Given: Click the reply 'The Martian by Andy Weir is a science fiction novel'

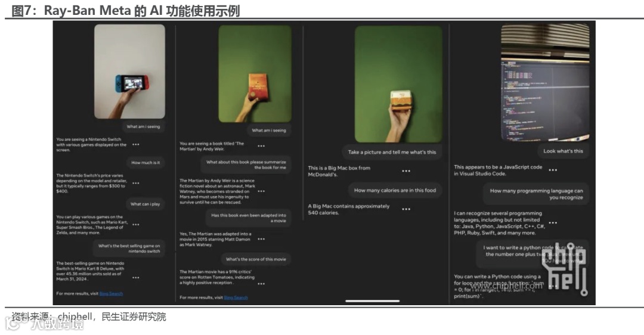Looking at the screenshot, I should (x=217, y=191).
